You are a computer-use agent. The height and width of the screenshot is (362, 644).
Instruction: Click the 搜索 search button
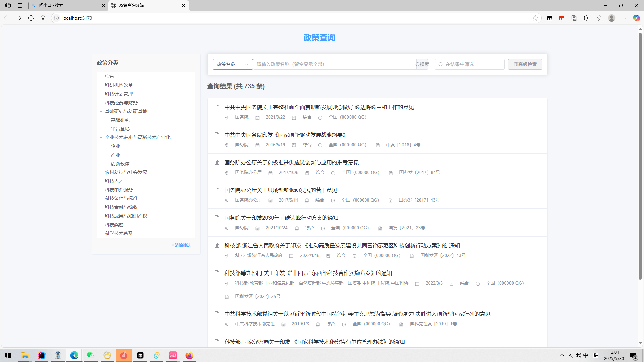click(422, 64)
